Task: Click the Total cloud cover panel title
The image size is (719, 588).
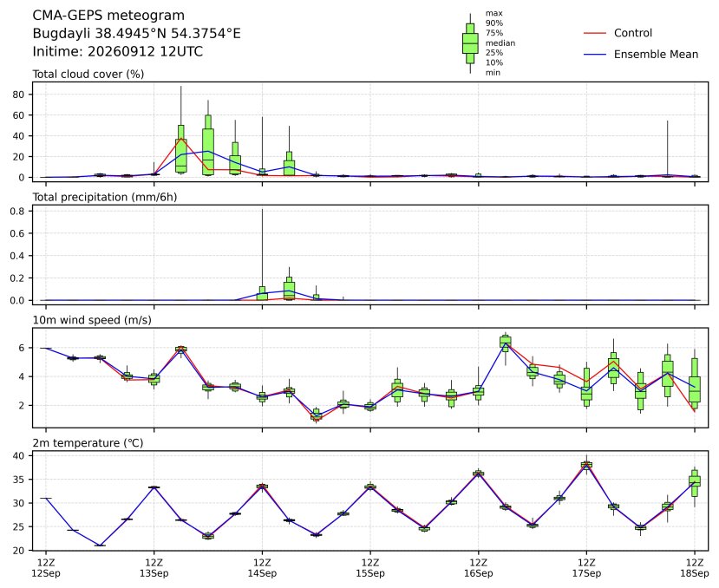Action: click(88, 75)
